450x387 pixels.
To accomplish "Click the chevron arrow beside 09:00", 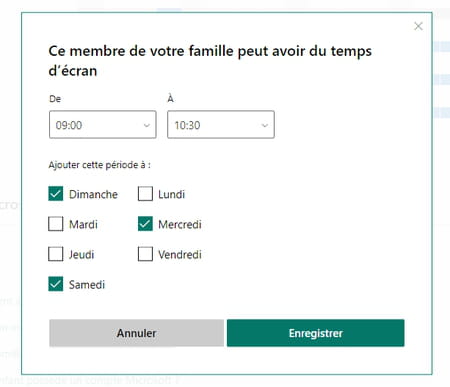I will tap(147, 125).
